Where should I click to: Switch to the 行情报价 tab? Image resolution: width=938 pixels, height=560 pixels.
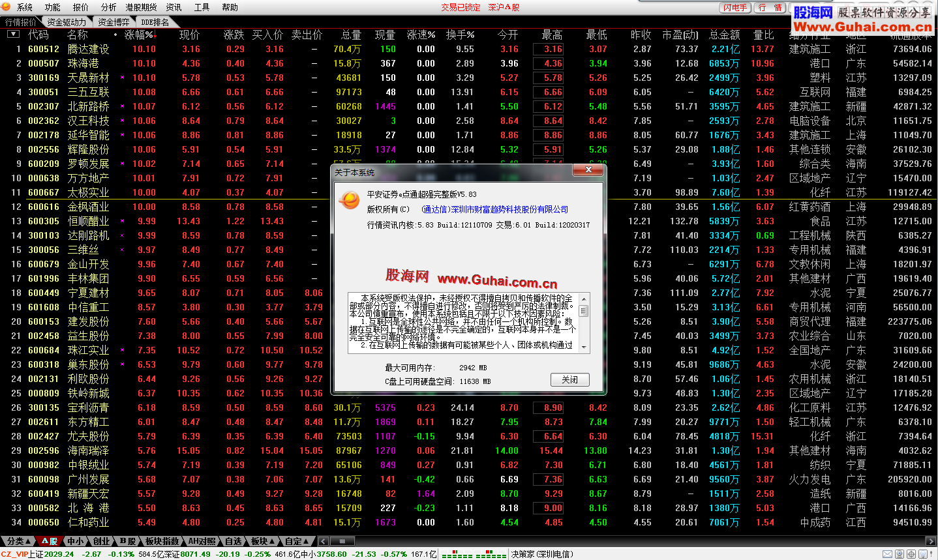[21, 22]
